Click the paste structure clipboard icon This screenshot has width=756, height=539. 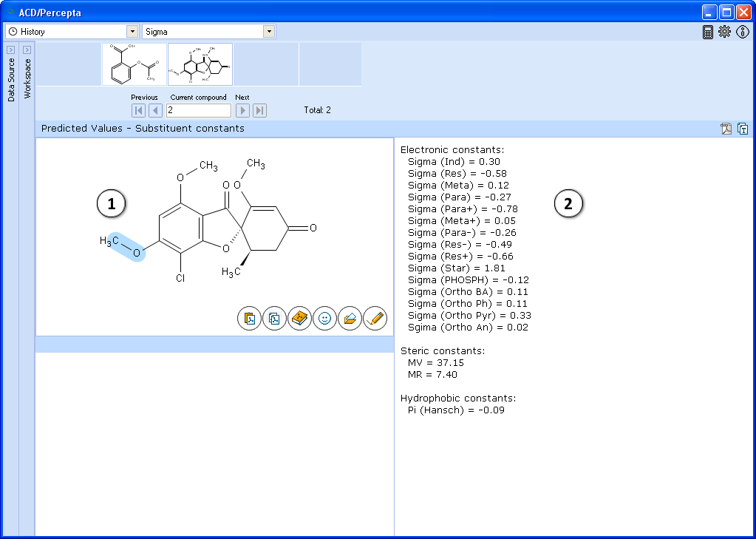click(x=250, y=318)
